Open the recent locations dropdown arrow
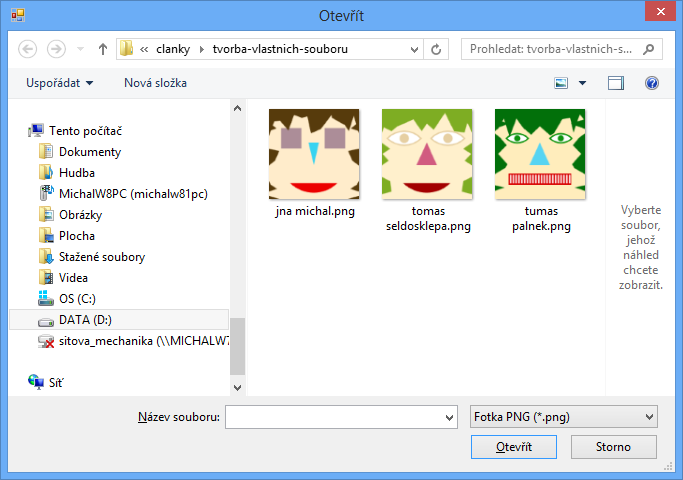Screen dimensions: 683x480 pos(80,49)
